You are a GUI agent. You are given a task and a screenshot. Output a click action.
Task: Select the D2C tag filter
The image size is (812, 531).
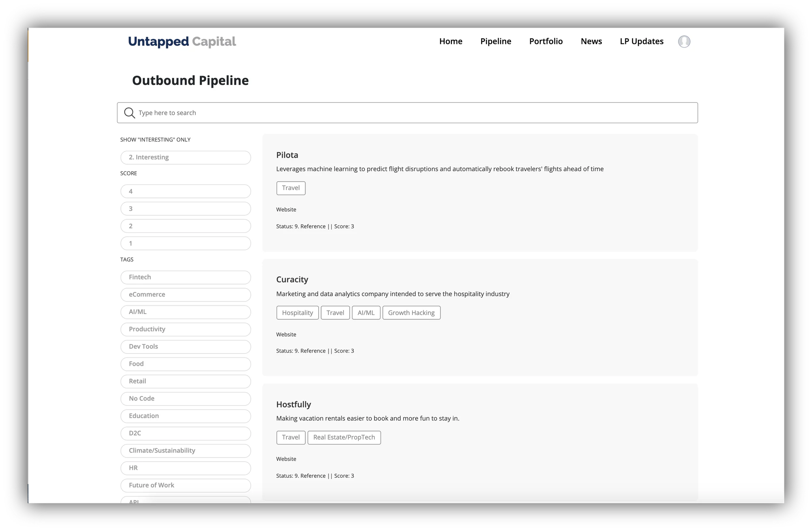pyautogui.click(x=186, y=433)
